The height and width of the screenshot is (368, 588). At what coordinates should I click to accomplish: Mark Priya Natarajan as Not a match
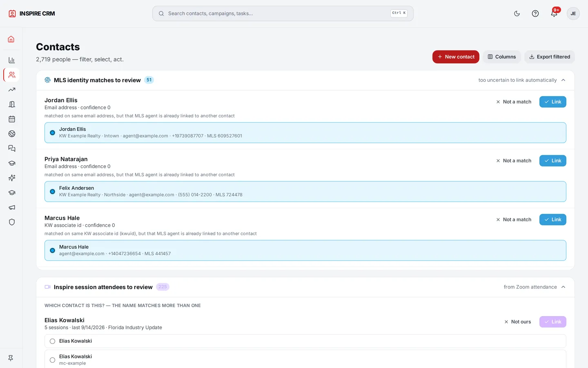pos(514,161)
